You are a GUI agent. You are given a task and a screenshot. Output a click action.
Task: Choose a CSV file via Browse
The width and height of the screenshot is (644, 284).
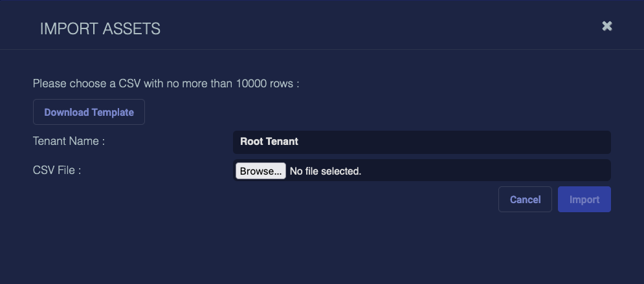pyautogui.click(x=260, y=171)
